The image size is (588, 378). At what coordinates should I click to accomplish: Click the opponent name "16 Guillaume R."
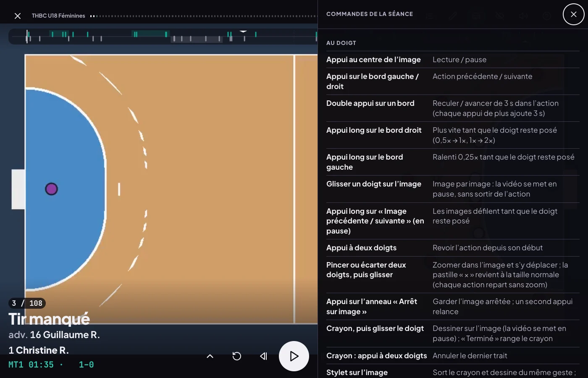[x=65, y=335]
